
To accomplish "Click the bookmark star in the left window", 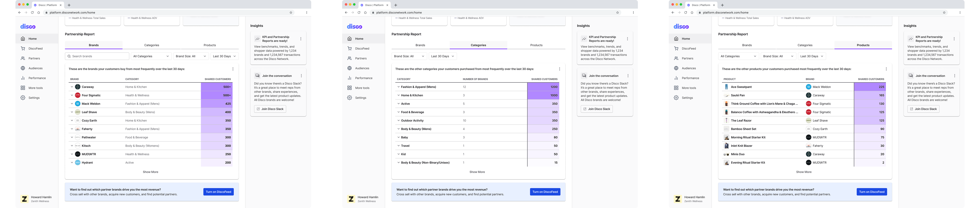I will click(291, 13).
